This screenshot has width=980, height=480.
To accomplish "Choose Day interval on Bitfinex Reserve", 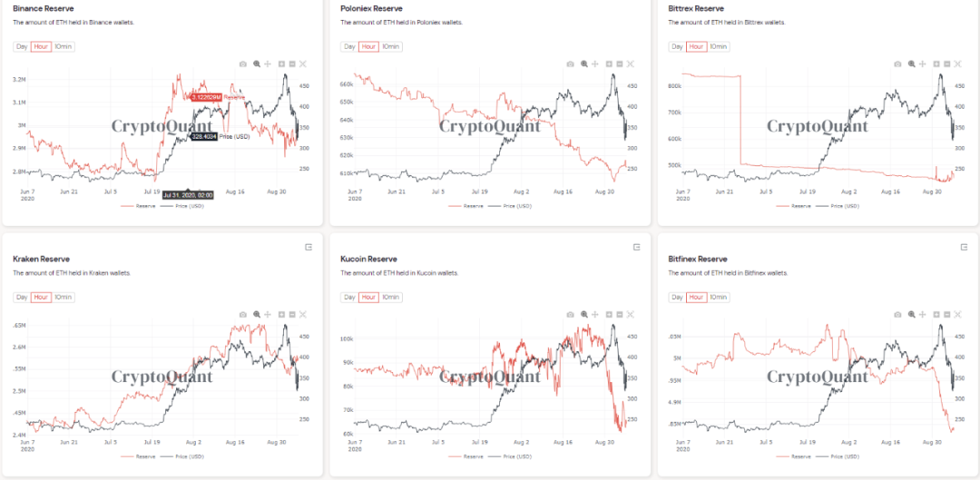I will click(x=677, y=297).
